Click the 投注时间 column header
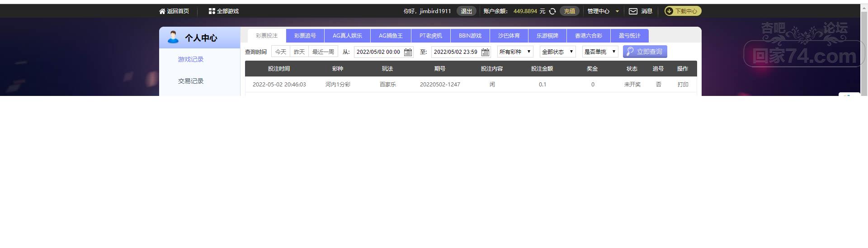The height and width of the screenshot is (248, 868). 279,69
